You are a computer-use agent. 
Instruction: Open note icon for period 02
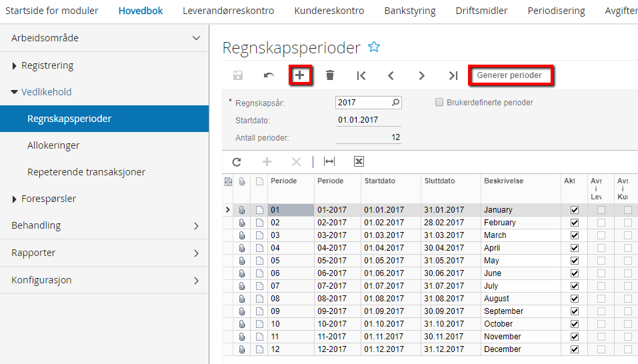(x=259, y=223)
